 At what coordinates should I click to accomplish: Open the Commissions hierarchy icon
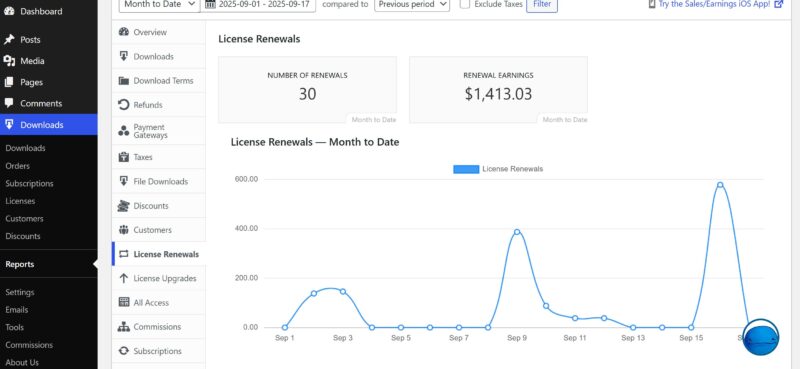click(x=123, y=327)
